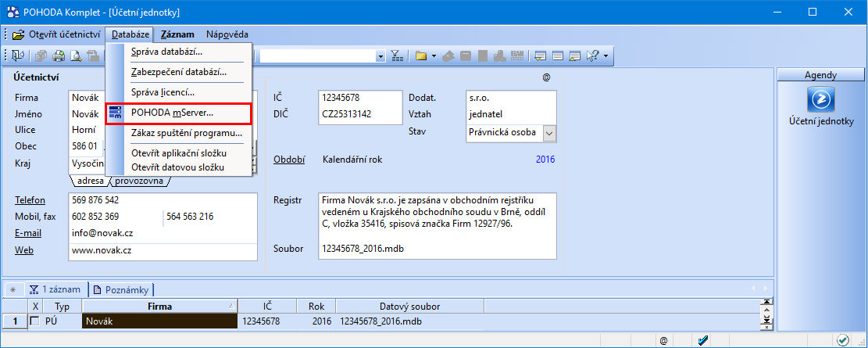Click the toolbar icon left of the help pointer
The height and width of the screenshot is (348, 868).
click(575, 56)
